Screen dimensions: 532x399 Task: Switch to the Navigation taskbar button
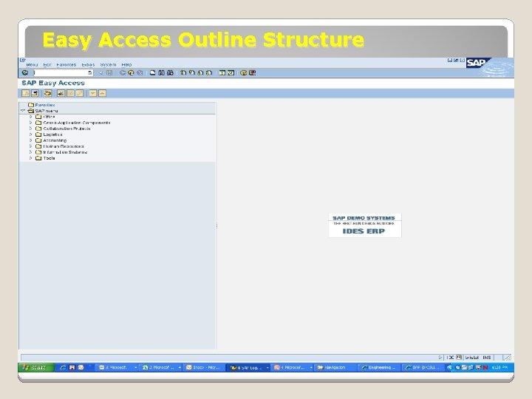coord(335,367)
